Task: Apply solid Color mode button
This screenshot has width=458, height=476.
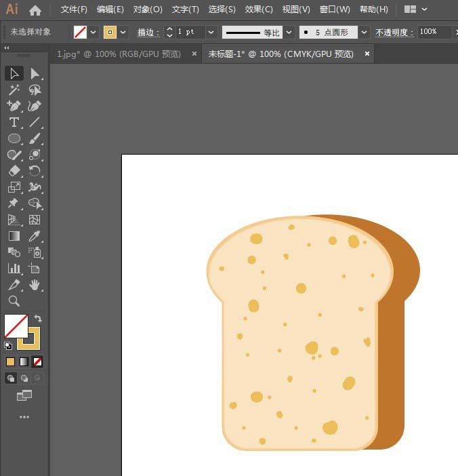Action: [x=11, y=362]
